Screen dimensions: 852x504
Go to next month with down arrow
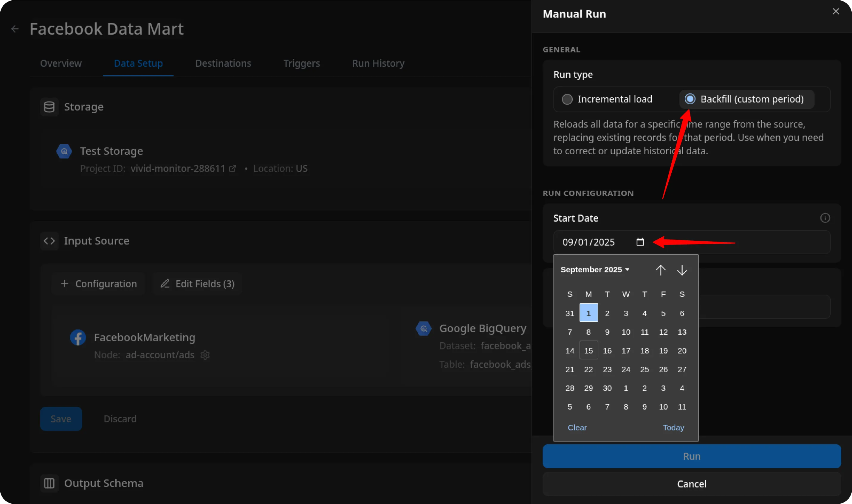tap(682, 270)
